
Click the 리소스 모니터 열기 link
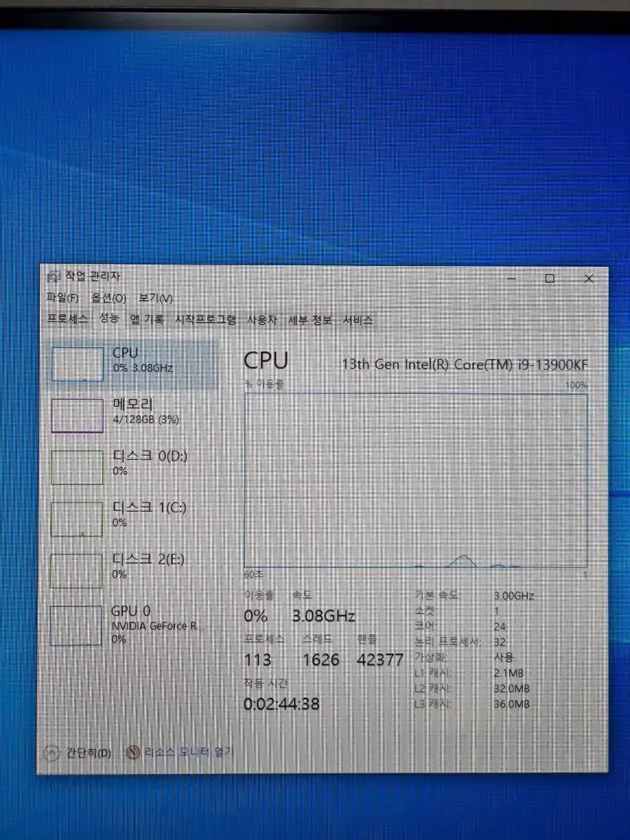point(189,752)
